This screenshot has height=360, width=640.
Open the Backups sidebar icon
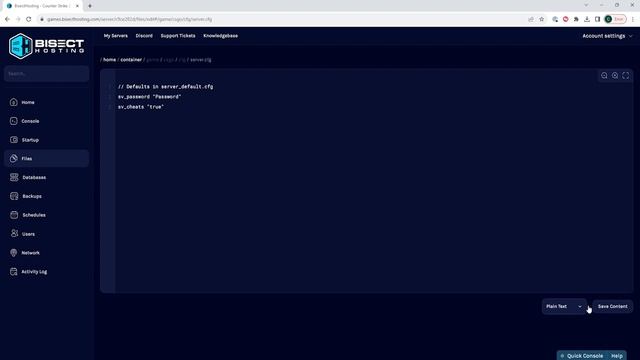click(x=14, y=196)
